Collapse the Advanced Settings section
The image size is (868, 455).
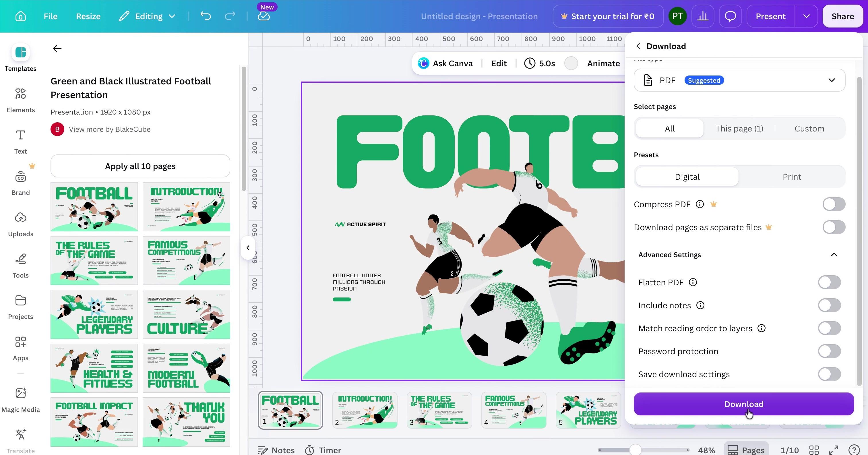tap(834, 254)
